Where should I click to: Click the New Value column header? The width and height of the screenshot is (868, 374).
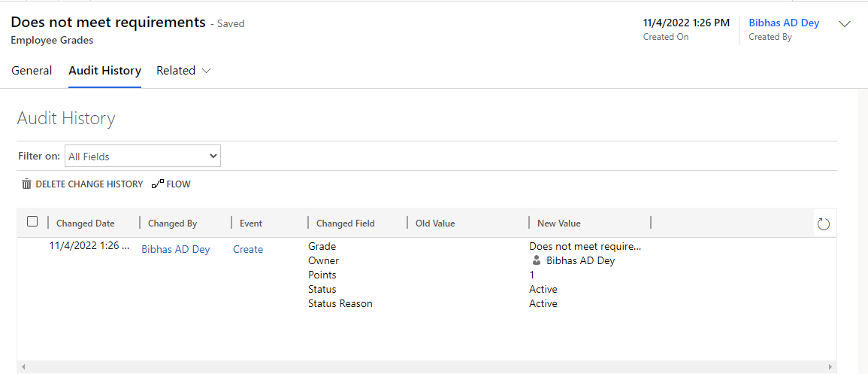click(559, 223)
